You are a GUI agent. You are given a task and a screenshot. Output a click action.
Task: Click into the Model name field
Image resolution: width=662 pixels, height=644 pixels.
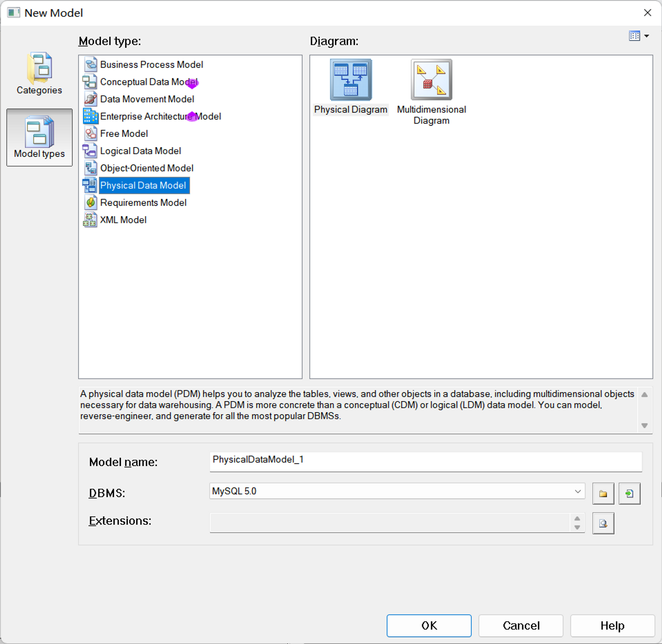click(x=425, y=461)
